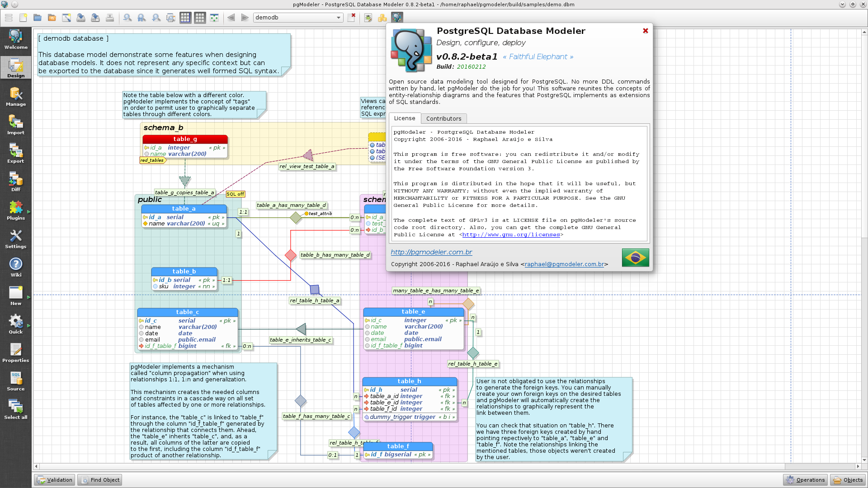Viewport: 868px width, 488px height.
Task: Create a new model from toolbar
Action: (x=23, y=18)
